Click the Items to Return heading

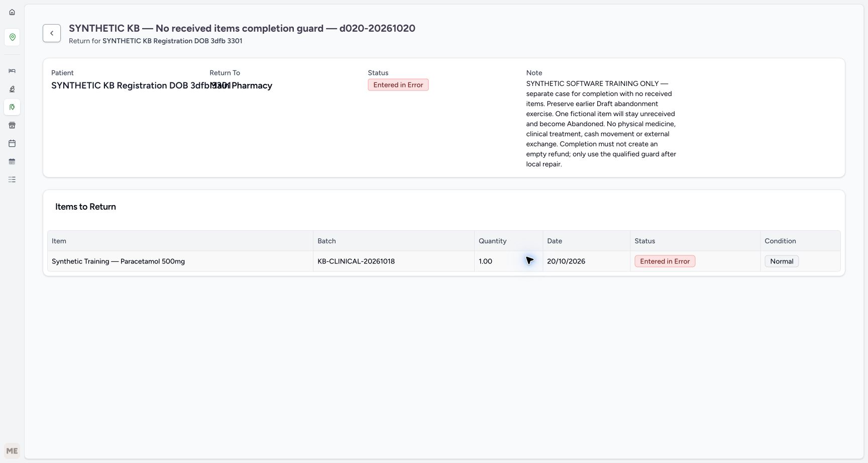pyautogui.click(x=85, y=207)
